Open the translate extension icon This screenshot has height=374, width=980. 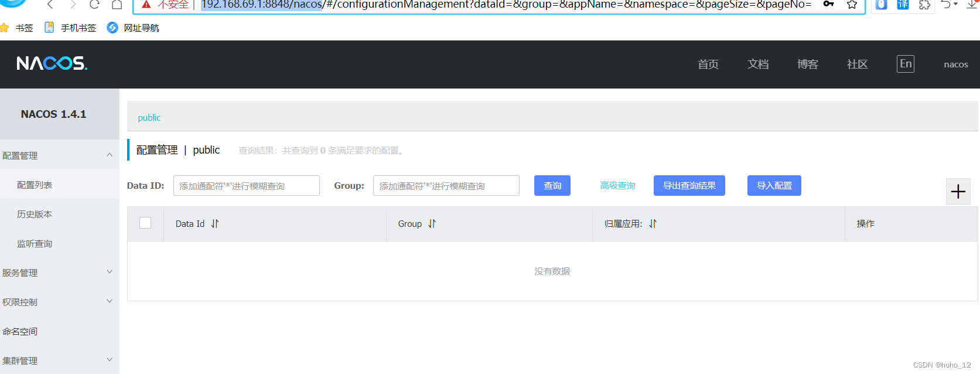pos(903,5)
